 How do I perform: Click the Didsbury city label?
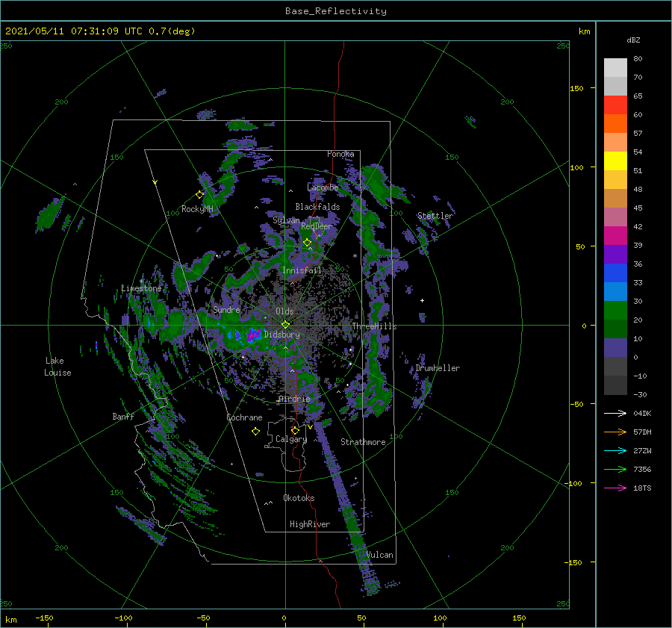pos(281,335)
